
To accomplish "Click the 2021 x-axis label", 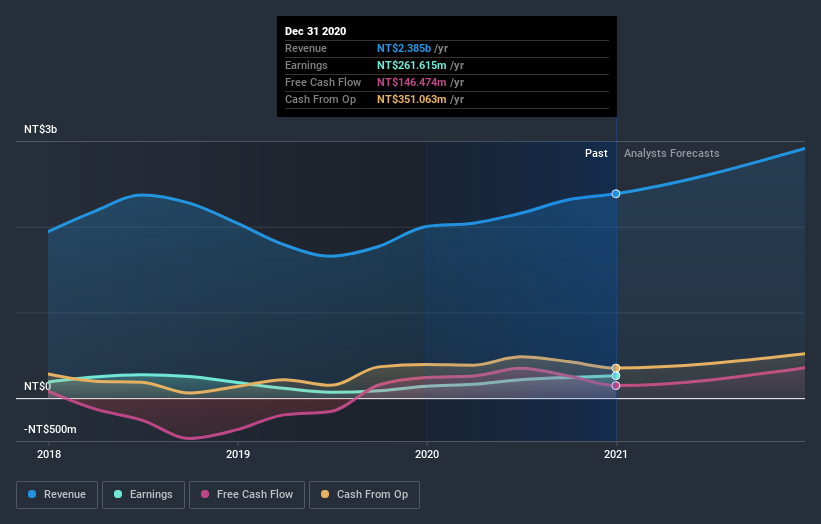I will coord(616,454).
